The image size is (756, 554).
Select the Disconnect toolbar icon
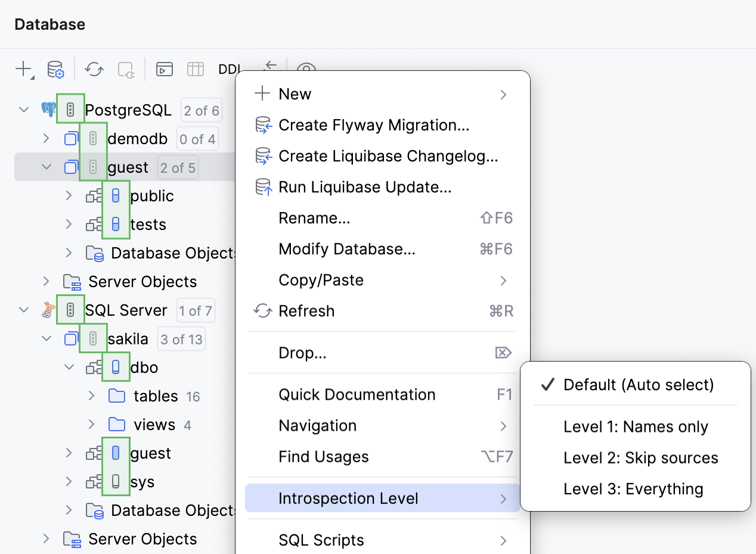pos(125,69)
